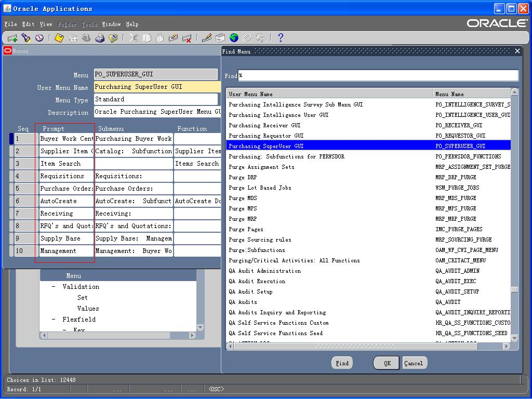Select the Purge Assignment Sets row
This screenshot has width=532, height=399.
[368, 167]
